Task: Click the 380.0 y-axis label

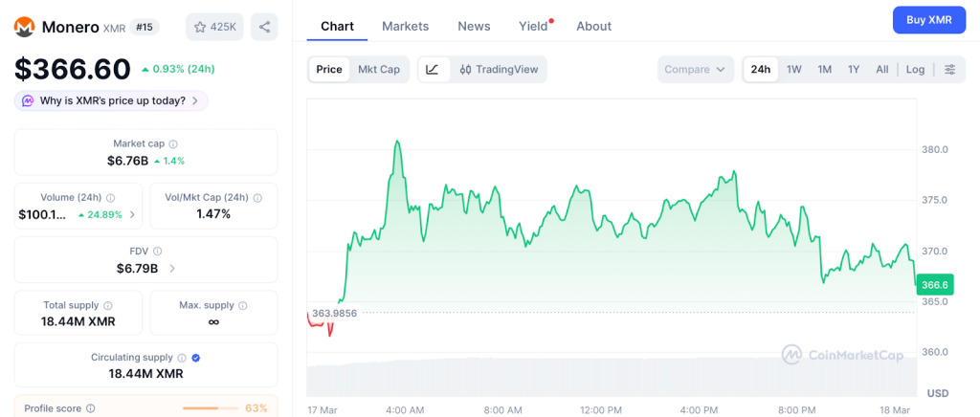Action: click(935, 150)
